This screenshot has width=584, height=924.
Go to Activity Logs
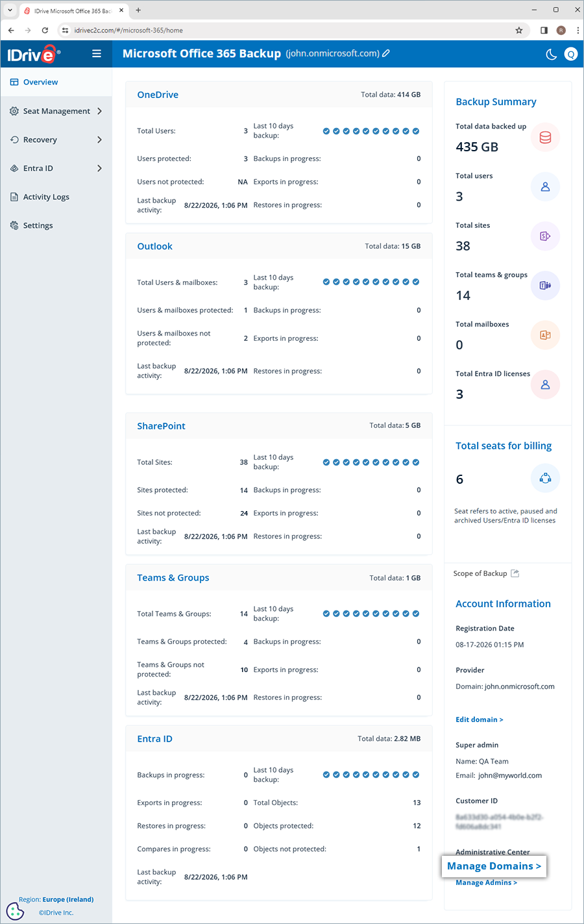tap(56, 197)
